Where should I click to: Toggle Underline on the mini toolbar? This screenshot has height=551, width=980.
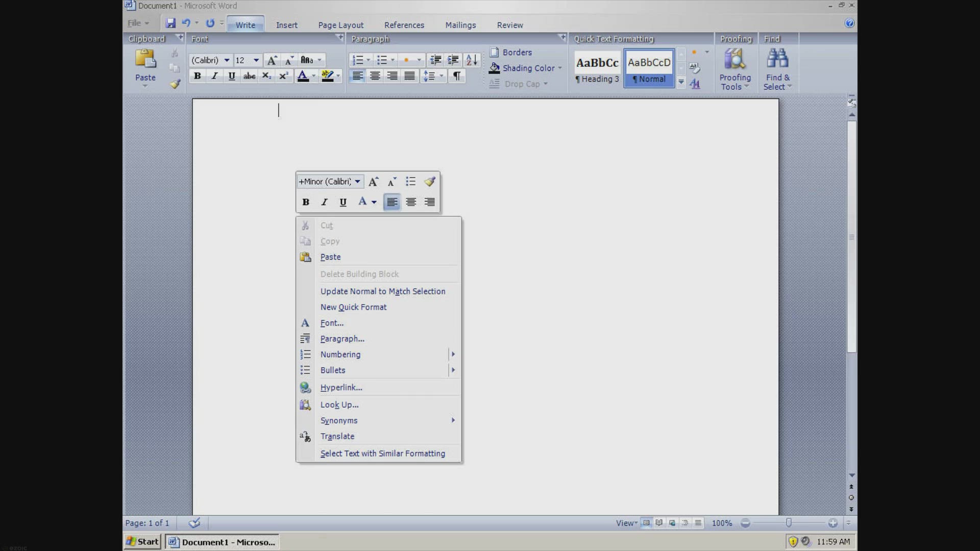(343, 202)
